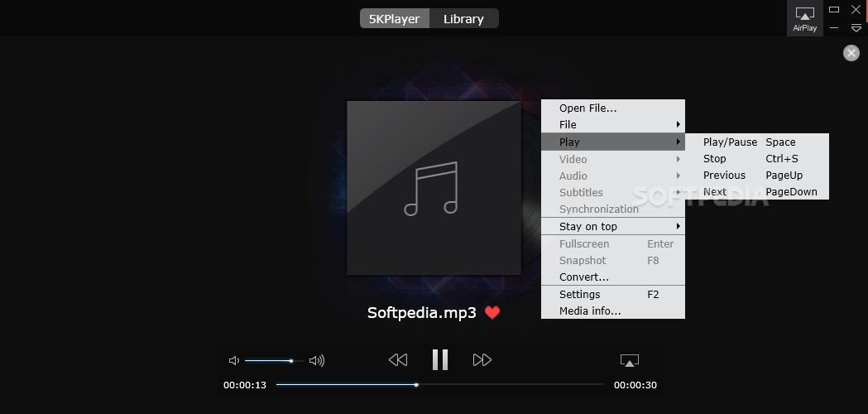This screenshot has width=868, height=414.
Task: Maximize the player window
Action: [834, 9]
